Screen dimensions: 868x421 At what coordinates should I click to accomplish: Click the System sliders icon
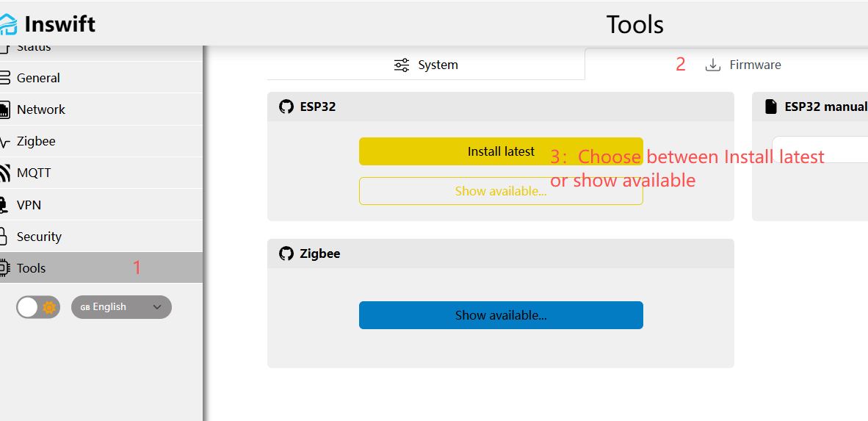(x=402, y=65)
